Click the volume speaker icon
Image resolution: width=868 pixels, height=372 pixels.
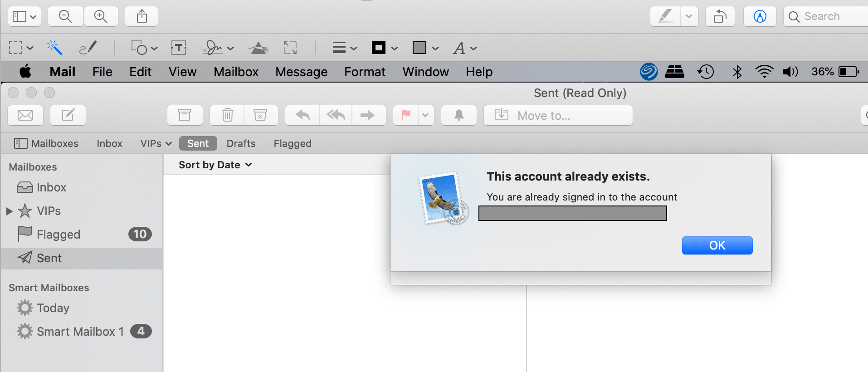point(790,72)
